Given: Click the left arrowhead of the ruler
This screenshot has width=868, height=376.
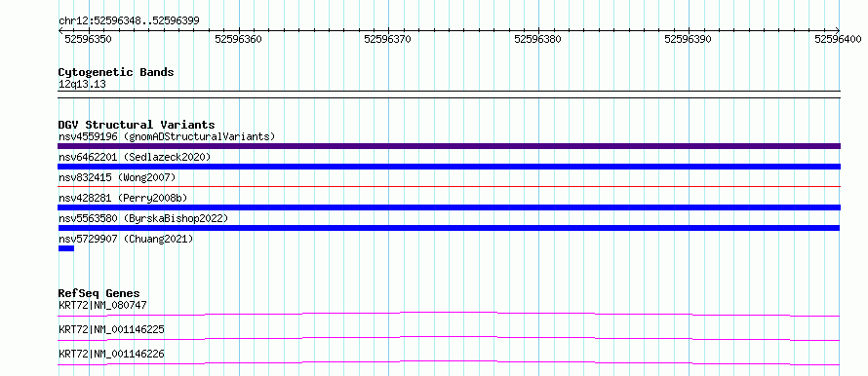Looking at the screenshot, I should coord(60,31).
